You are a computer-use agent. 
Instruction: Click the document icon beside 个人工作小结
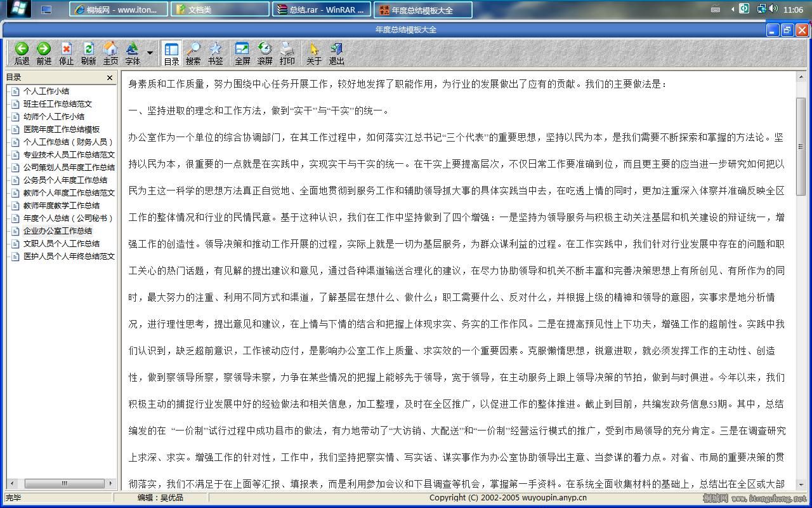[15, 91]
